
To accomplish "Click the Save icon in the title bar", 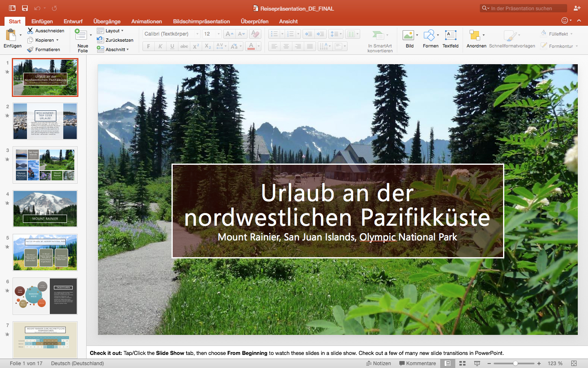I will tap(25, 8).
